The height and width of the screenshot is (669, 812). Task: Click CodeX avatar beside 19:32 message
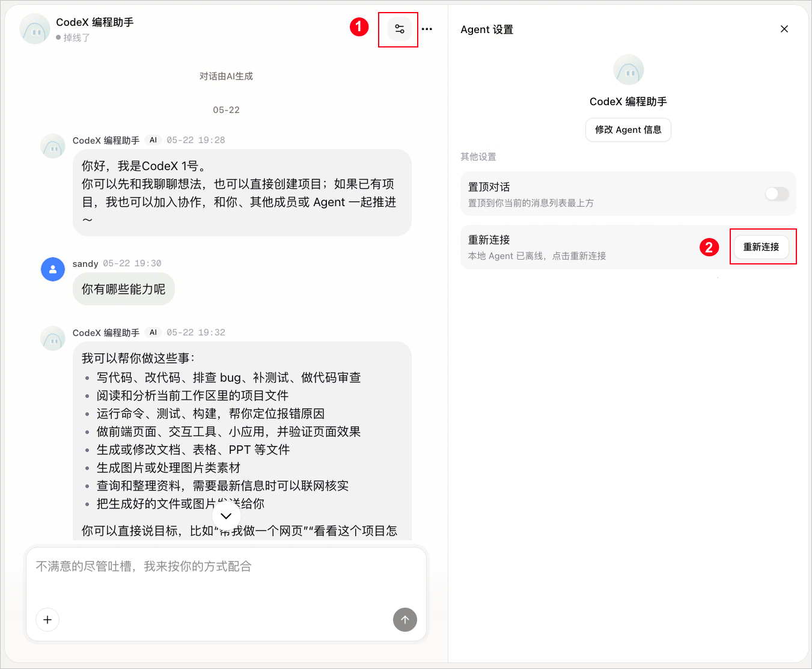[53, 338]
